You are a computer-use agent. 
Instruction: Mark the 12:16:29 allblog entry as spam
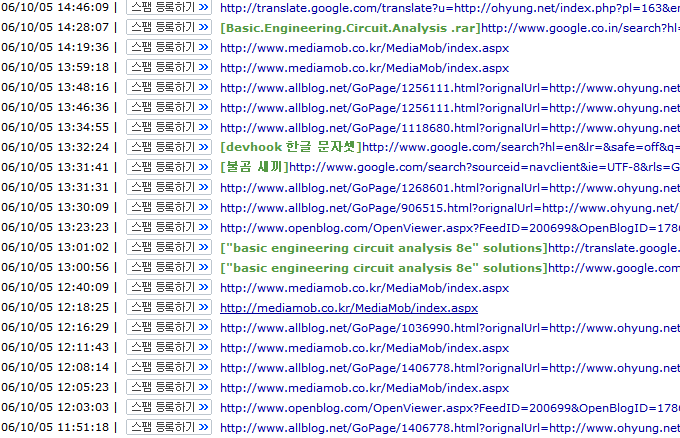point(169,327)
